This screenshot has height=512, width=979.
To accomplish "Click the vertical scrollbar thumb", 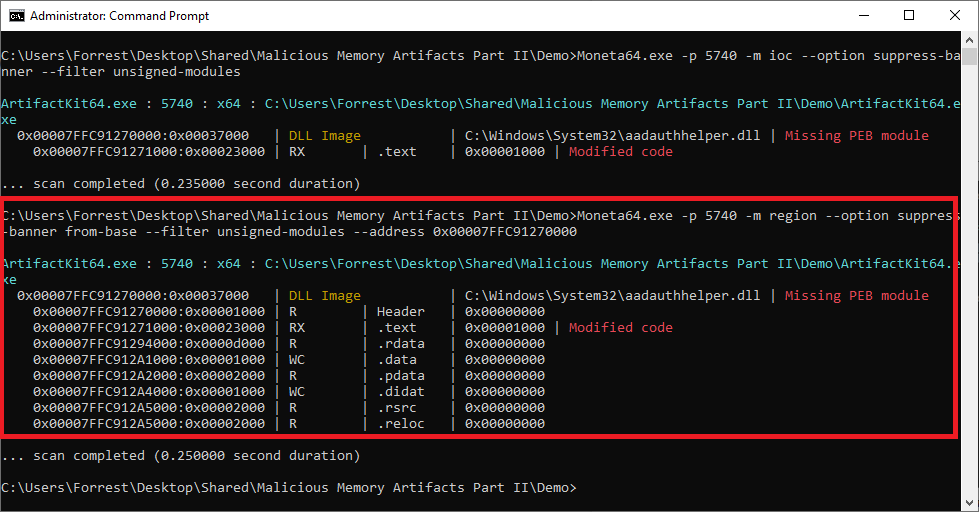I will [x=969, y=56].
